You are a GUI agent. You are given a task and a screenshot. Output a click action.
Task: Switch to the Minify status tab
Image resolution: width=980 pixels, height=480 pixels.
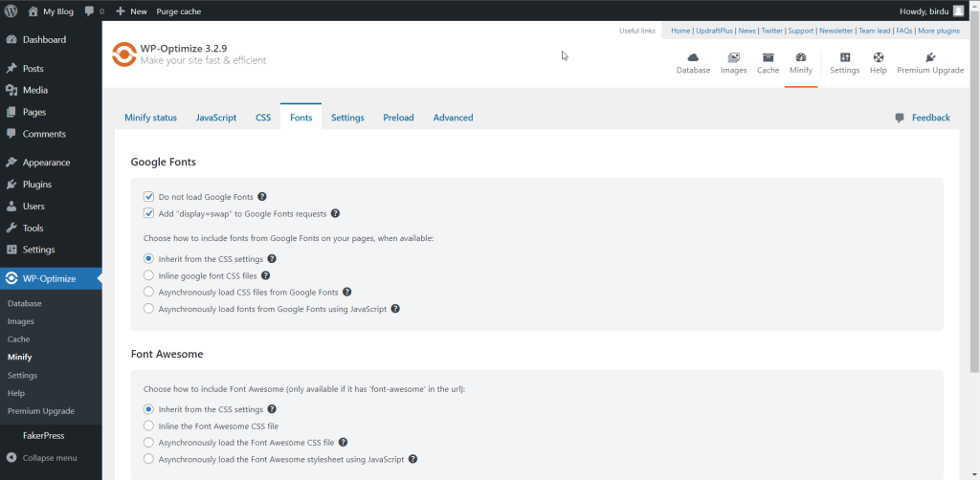(150, 118)
